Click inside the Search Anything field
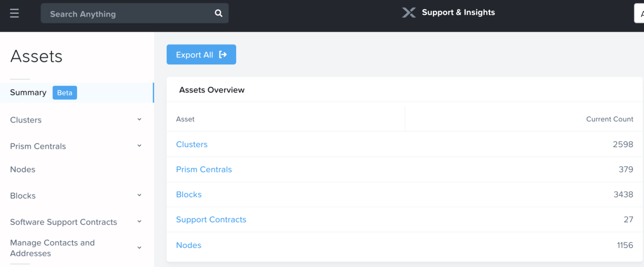The image size is (644, 267). pos(129,14)
